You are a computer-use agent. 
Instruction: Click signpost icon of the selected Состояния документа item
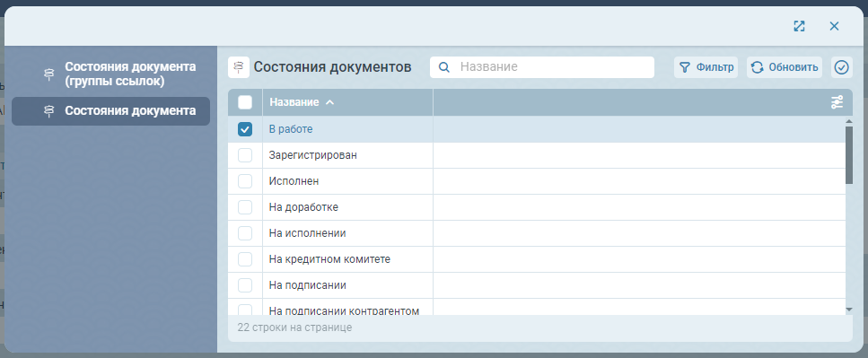49,111
